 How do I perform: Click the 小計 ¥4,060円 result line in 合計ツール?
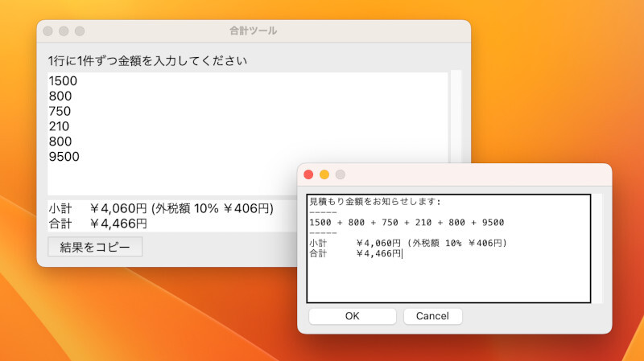point(161,208)
